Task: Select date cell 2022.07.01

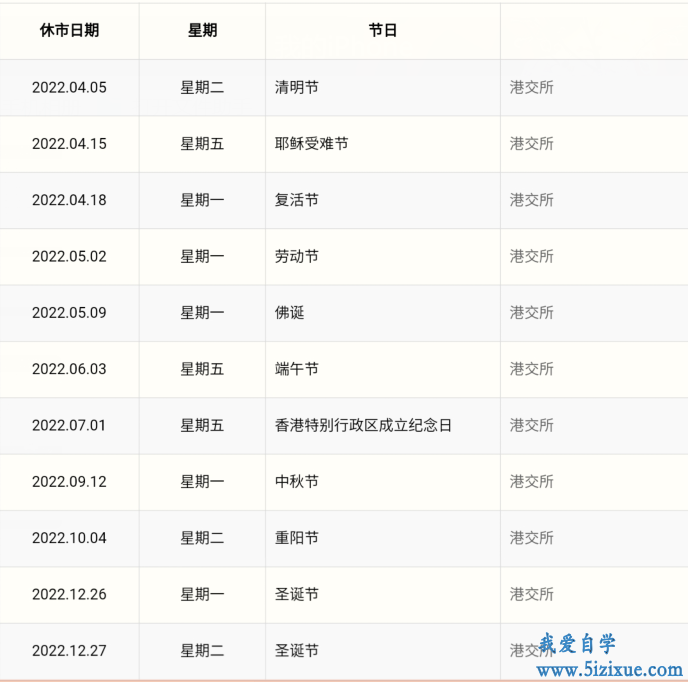Action: pyautogui.click(x=69, y=425)
